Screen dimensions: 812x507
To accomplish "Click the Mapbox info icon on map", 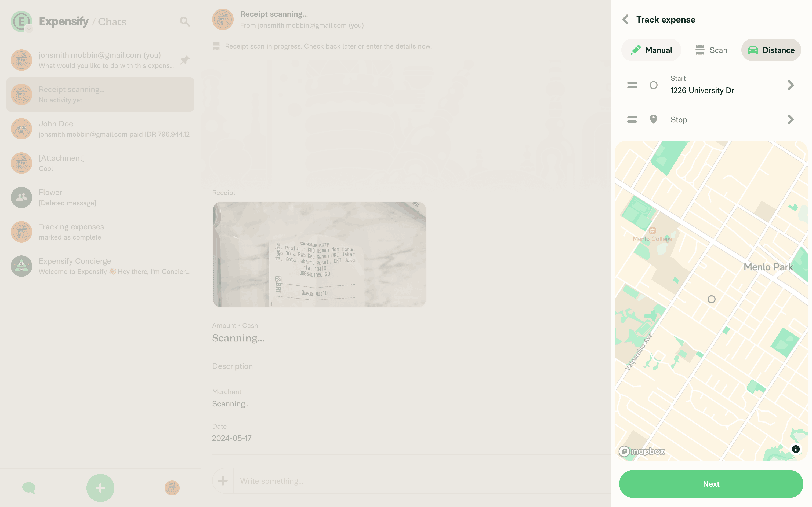I will click(796, 449).
